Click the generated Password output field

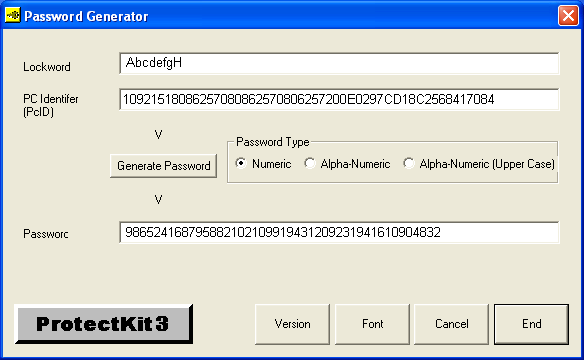coord(339,232)
